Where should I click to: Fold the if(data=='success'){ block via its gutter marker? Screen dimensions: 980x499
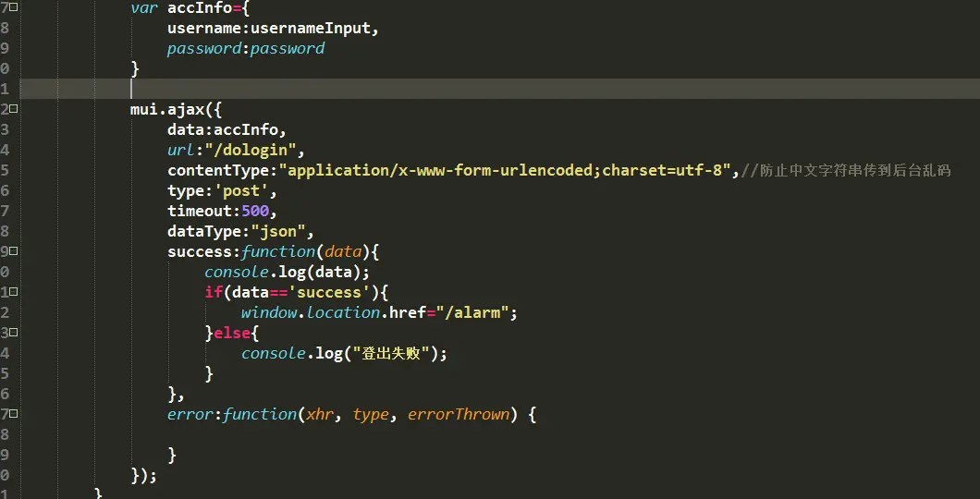coord(14,292)
